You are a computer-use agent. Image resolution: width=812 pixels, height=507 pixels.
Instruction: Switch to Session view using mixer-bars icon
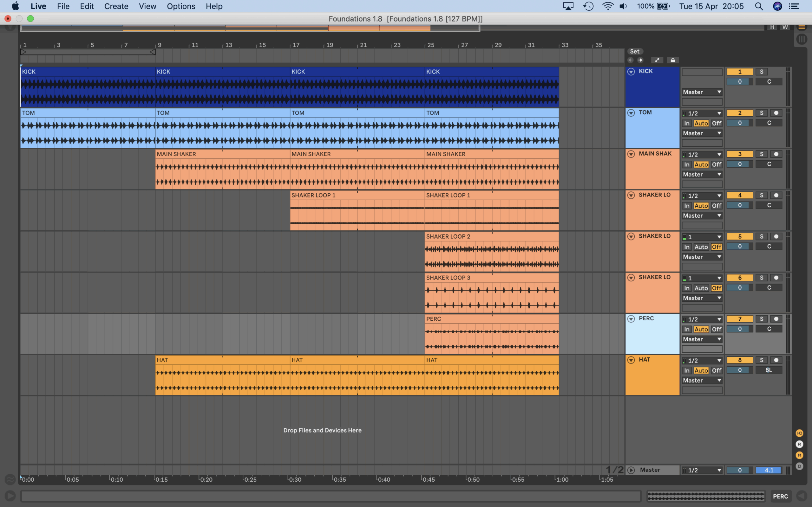pyautogui.click(x=801, y=39)
